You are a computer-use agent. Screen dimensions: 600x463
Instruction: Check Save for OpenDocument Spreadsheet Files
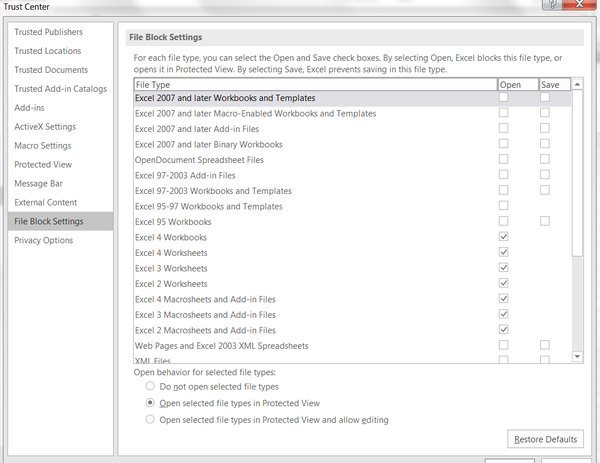[x=545, y=159]
